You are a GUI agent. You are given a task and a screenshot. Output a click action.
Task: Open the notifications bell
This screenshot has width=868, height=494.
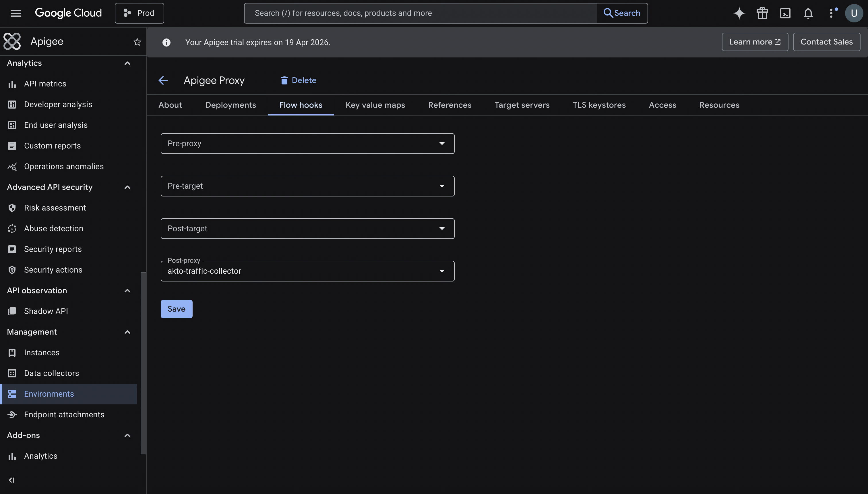pyautogui.click(x=808, y=13)
